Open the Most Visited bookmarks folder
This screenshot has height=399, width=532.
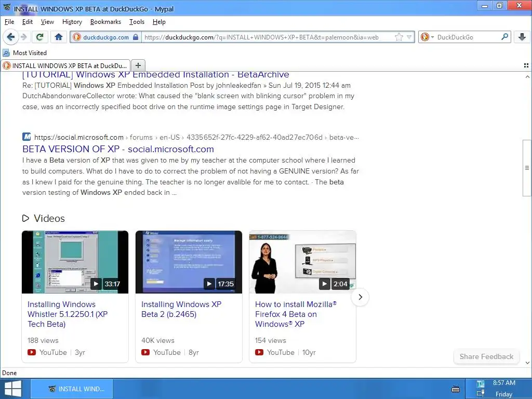(25, 53)
